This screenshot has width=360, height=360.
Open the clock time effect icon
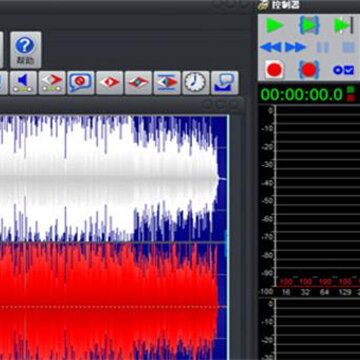196,83
